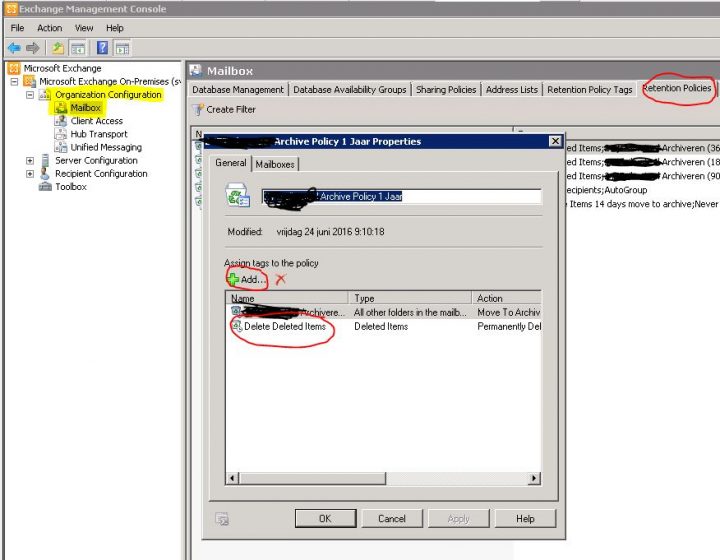Click the blue Back arrow toolbar icon

(x=14, y=48)
